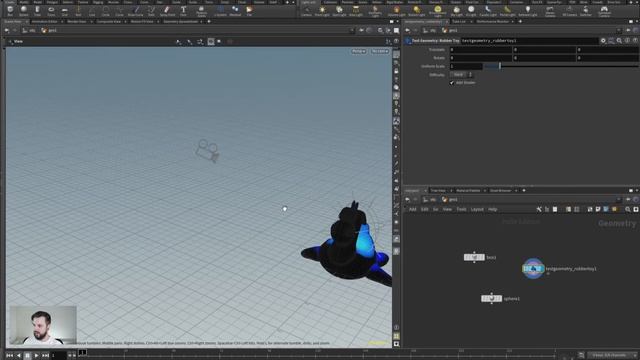This screenshot has width=640, height=360.
Task: Add a Portal Light from the shelf
Action: click(507, 11)
